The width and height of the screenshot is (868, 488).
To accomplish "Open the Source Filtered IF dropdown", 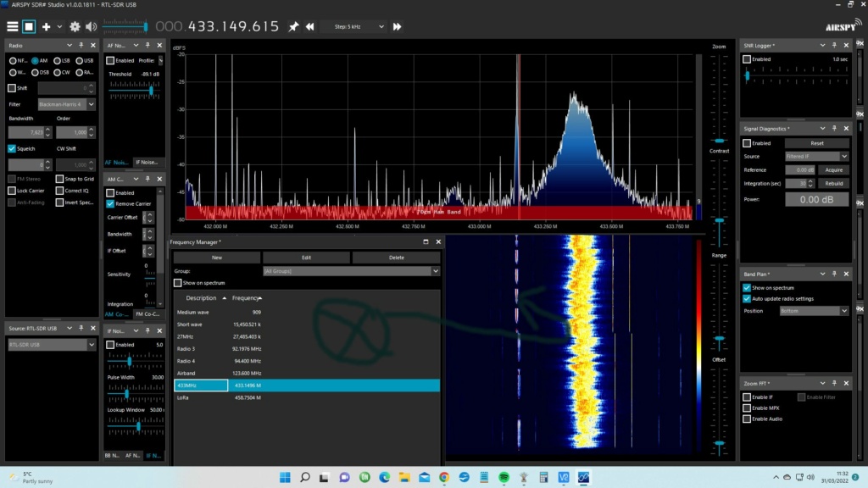I will pos(816,157).
